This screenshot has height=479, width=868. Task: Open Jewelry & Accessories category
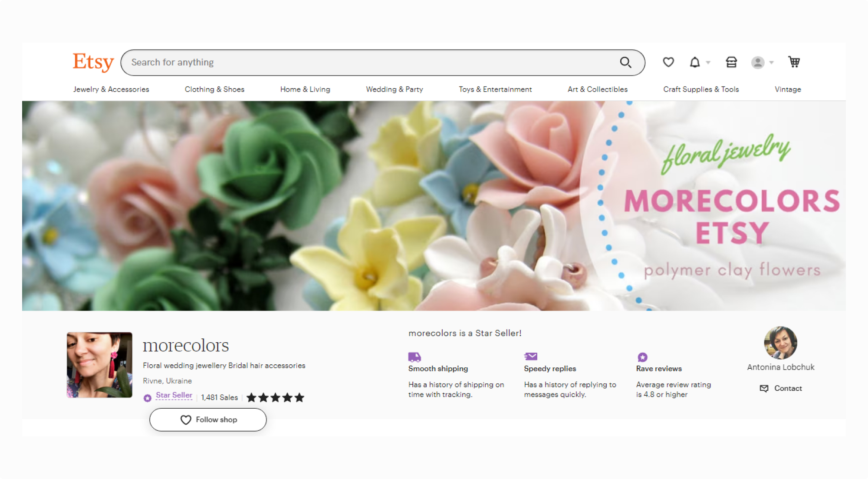111,89
